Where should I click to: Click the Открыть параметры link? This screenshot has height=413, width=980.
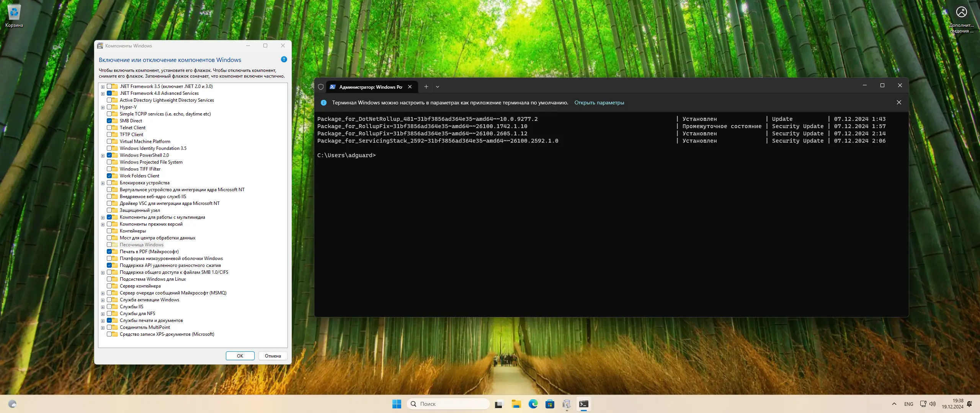click(x=599, y=102)
